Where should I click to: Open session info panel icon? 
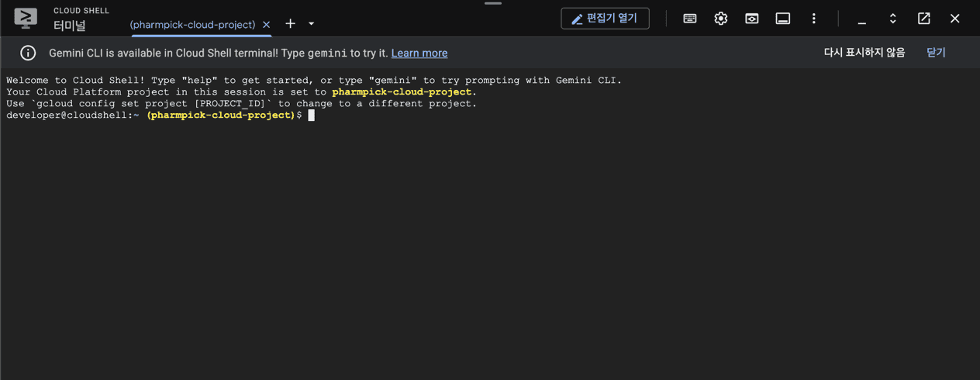tap(783, 19)
